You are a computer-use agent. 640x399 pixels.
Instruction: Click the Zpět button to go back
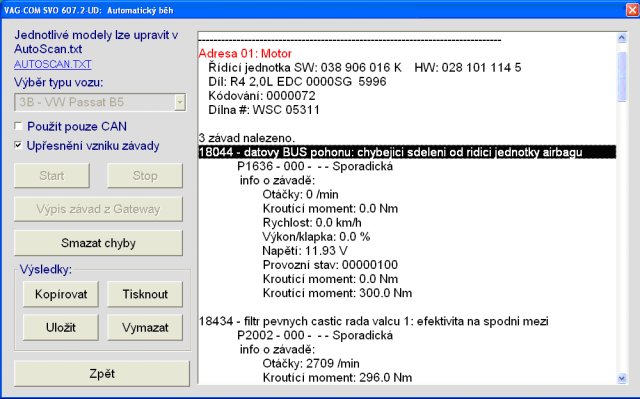[x=102, y=373]
